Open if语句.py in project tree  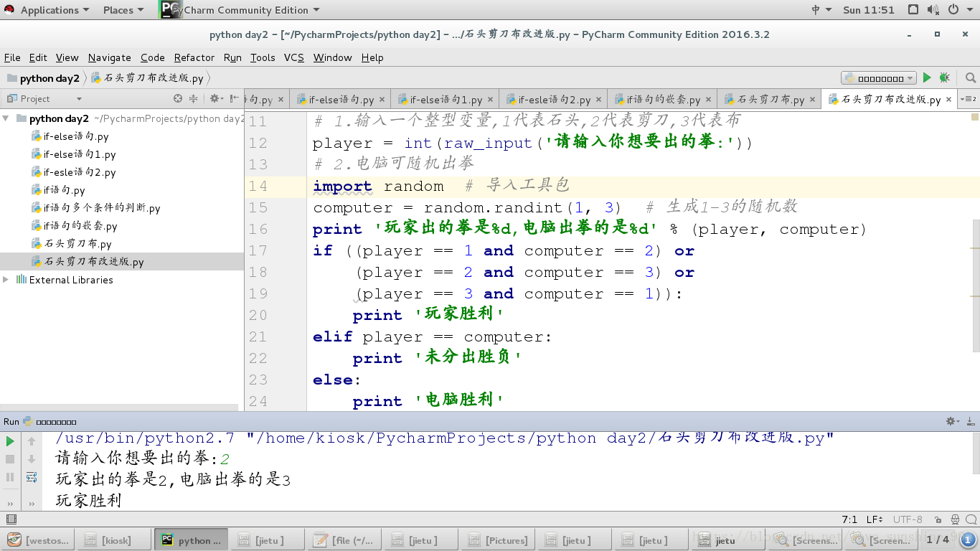point(65,190)
